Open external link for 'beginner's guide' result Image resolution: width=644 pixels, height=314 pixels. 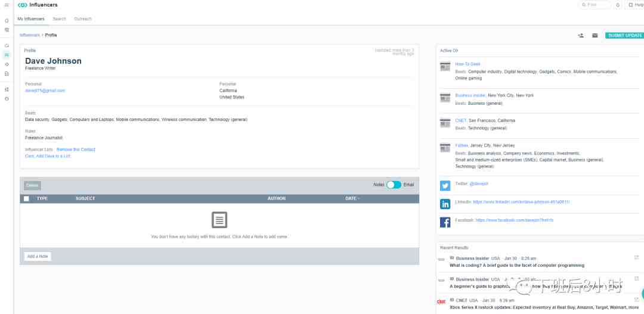637,279
